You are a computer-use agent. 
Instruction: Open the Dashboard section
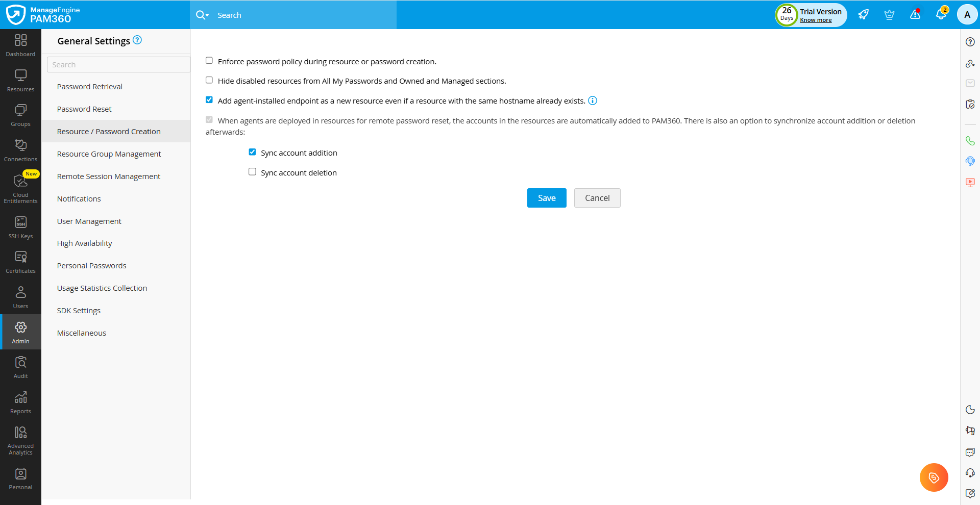(20, 45)
